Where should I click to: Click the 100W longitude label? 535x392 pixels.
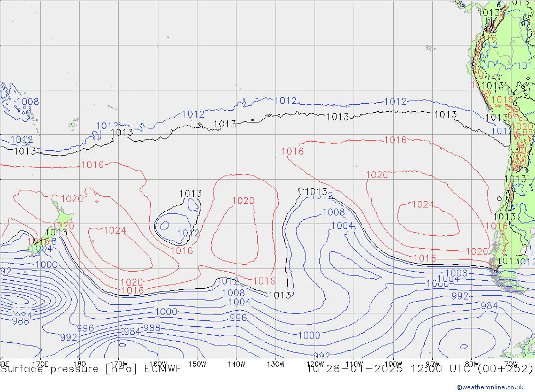point(393,364)
